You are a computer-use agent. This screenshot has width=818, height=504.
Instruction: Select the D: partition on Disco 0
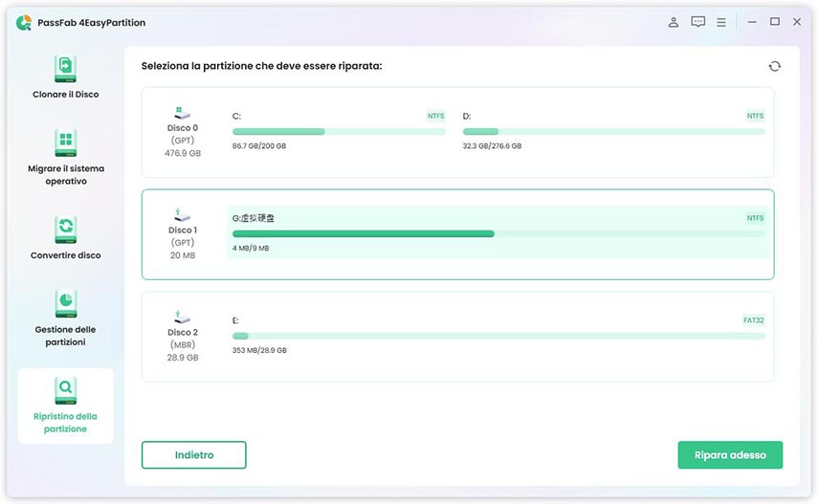613,130
